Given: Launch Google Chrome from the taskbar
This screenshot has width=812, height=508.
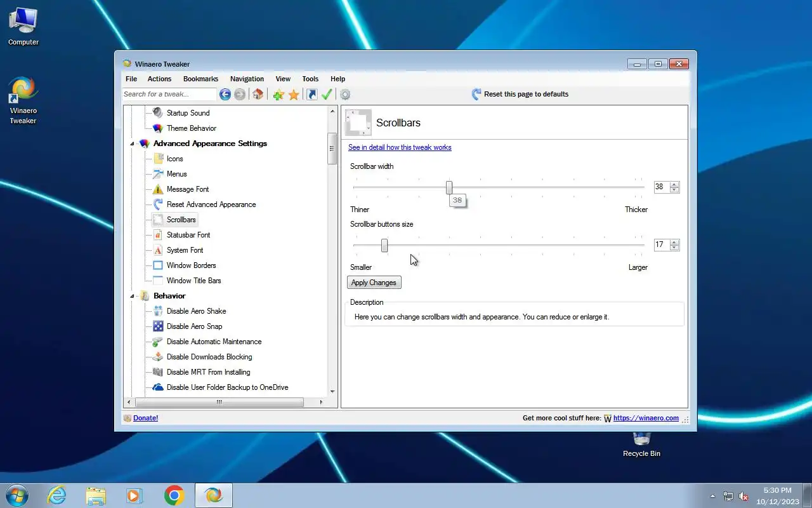Looking at the screenshot, I should tap(174, 495).
